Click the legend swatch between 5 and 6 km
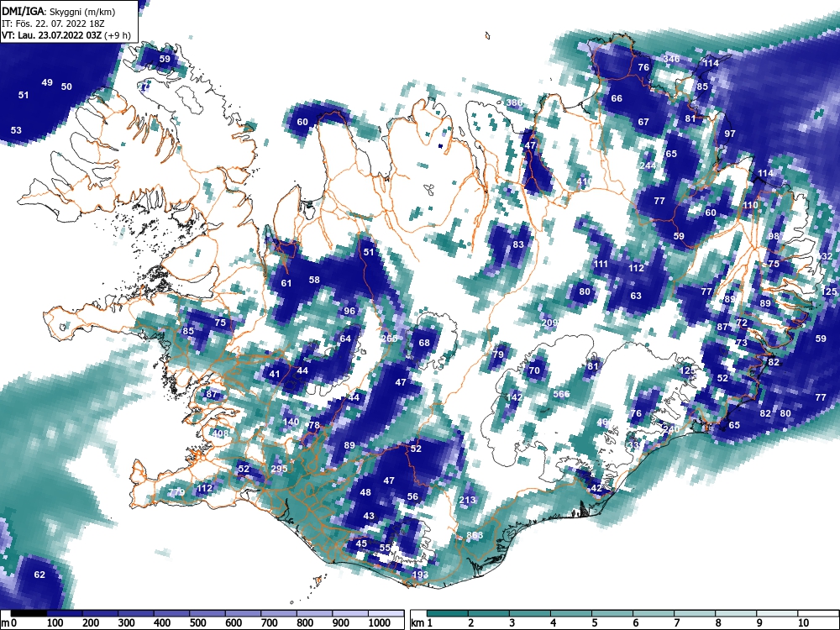This screenshot has height=630, width=840. click(612, 613)
